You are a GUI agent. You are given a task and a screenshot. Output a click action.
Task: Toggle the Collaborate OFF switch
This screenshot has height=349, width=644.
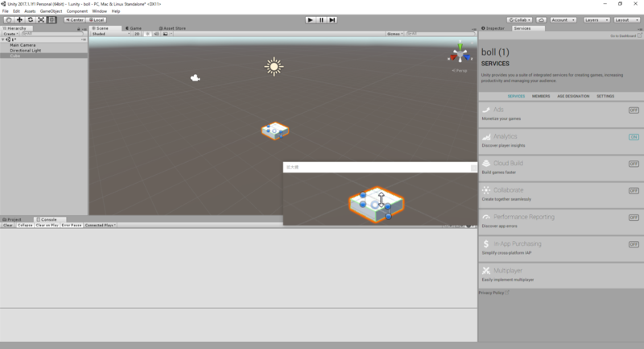coord(634,191)
